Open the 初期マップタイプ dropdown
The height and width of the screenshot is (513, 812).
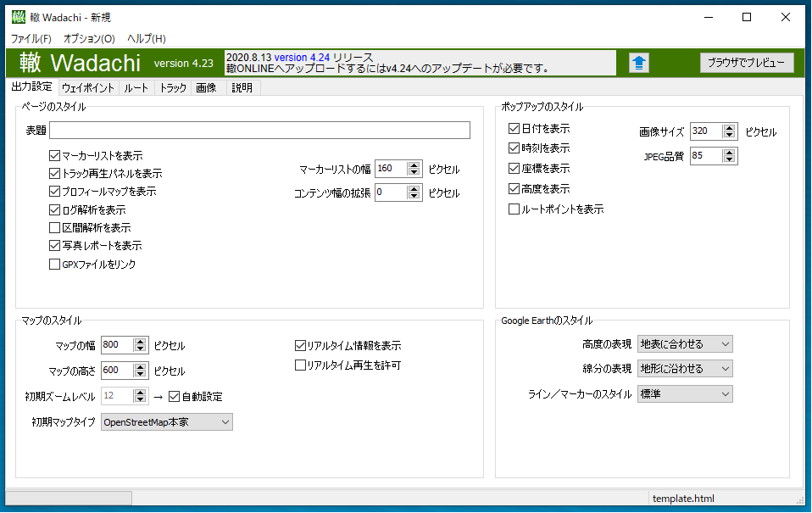coord(167,422)
